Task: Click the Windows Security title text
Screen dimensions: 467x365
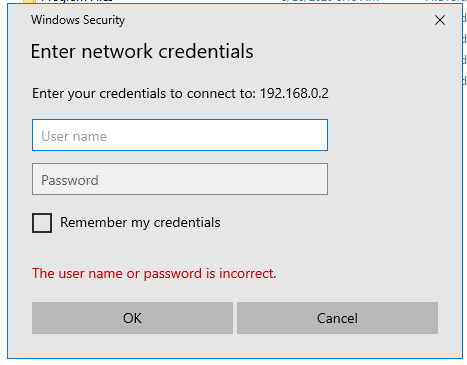Action: [78, 20]
